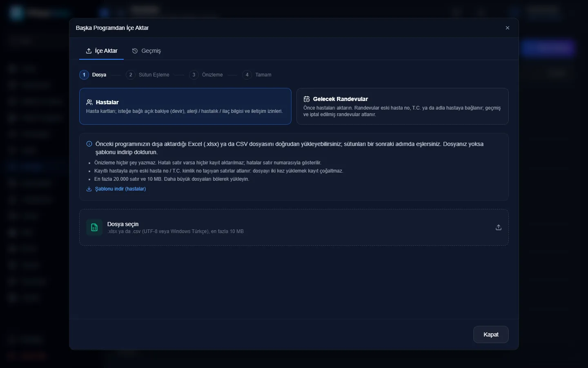This screenshot has width=588, height=368.
Task: Choose the Hastalar import type card
Action: [x=185, y=106]
